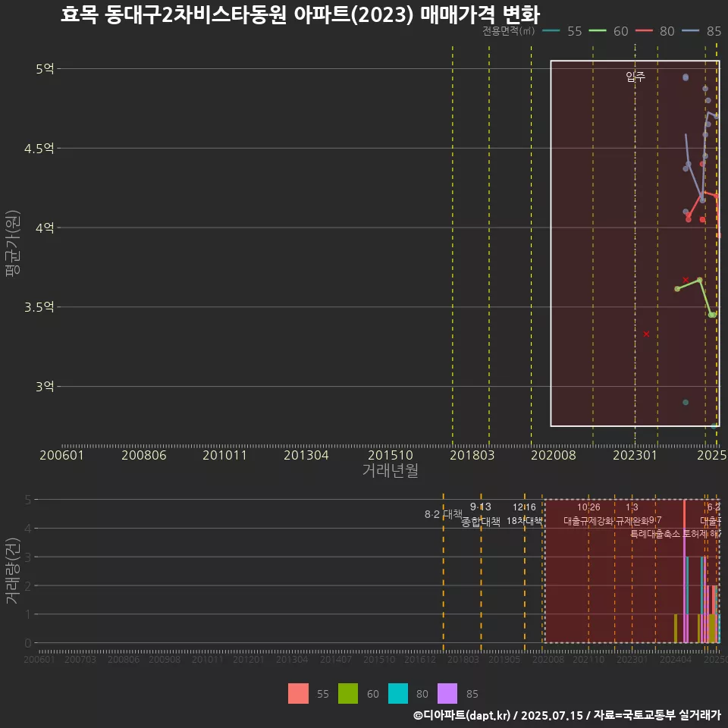Viewport: 728px width, 728px height.
Task: Click 201304 label on price chart axis
Action: 306,455
